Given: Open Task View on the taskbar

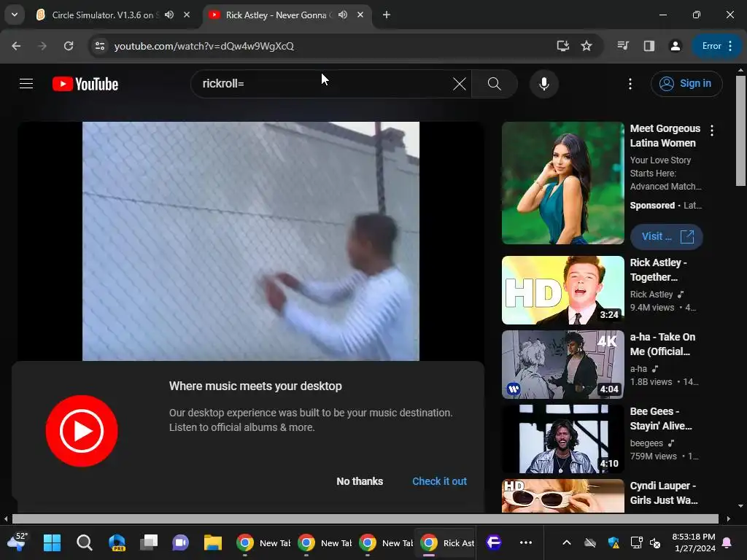Looking at the screenshot, I should click(149, 542).
